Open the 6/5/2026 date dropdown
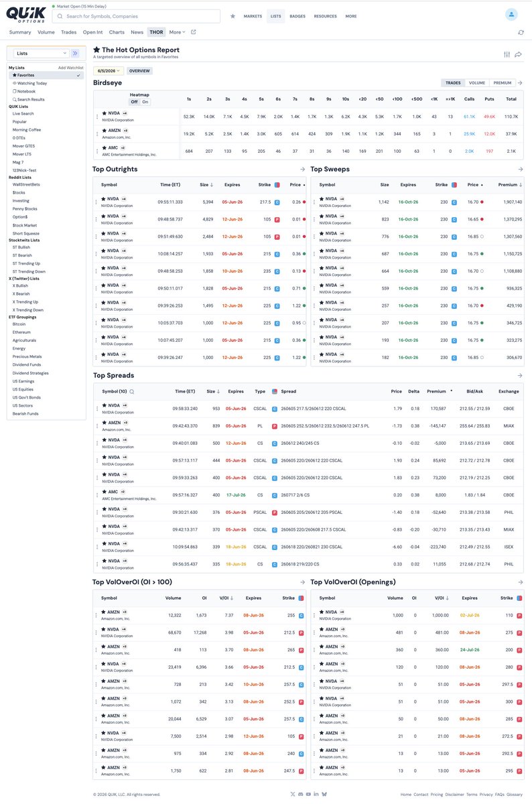The width and height of the screenshot is (532, 804). (109, 70)
